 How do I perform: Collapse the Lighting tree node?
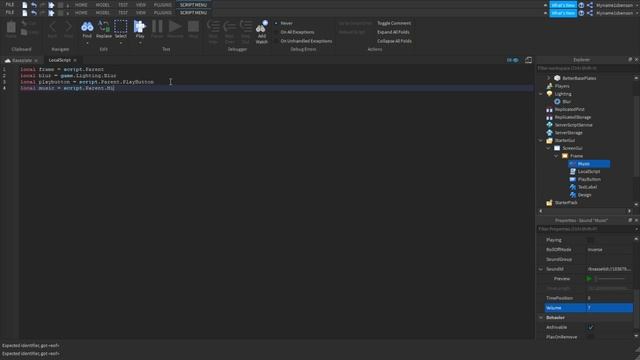pyautogui.click(x=541, y=94)
